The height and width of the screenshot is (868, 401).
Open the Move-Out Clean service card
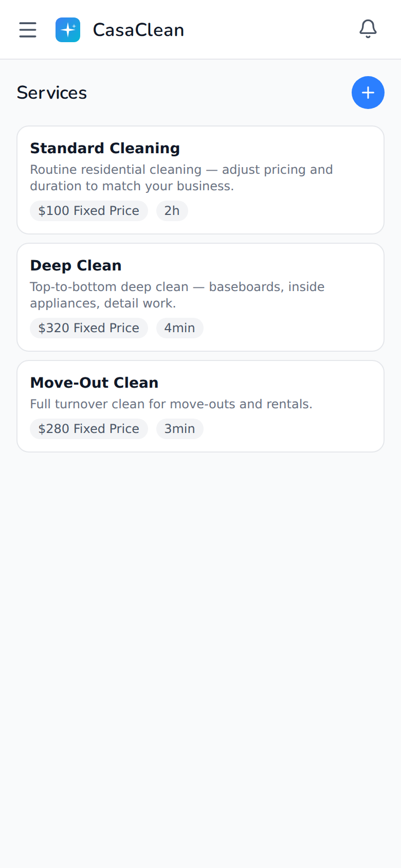200,406
